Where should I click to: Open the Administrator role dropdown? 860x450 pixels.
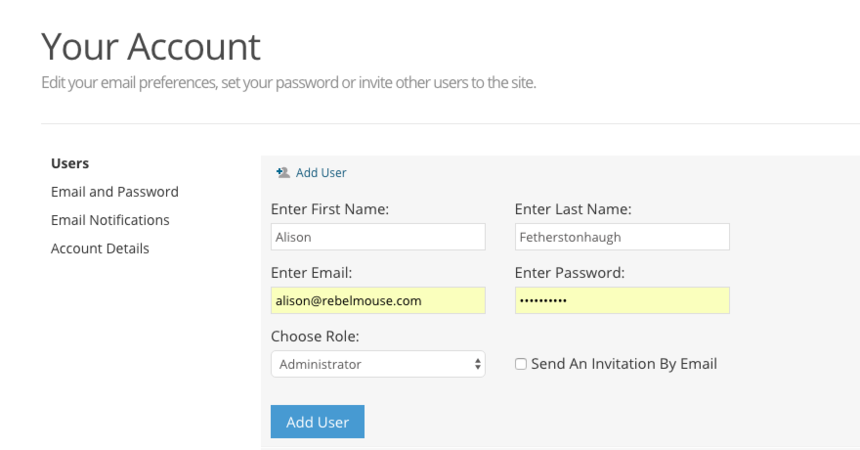point(370,364)
